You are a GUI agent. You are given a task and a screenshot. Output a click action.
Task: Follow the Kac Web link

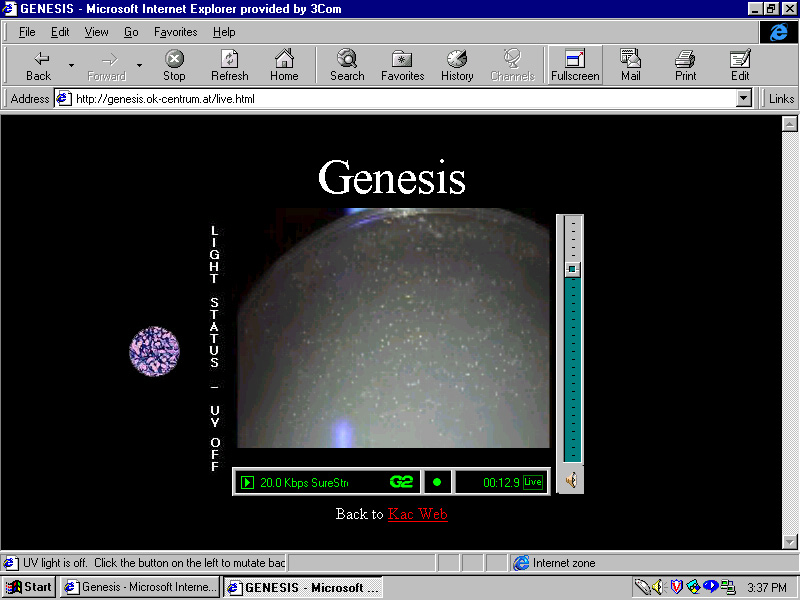[417, 514]
